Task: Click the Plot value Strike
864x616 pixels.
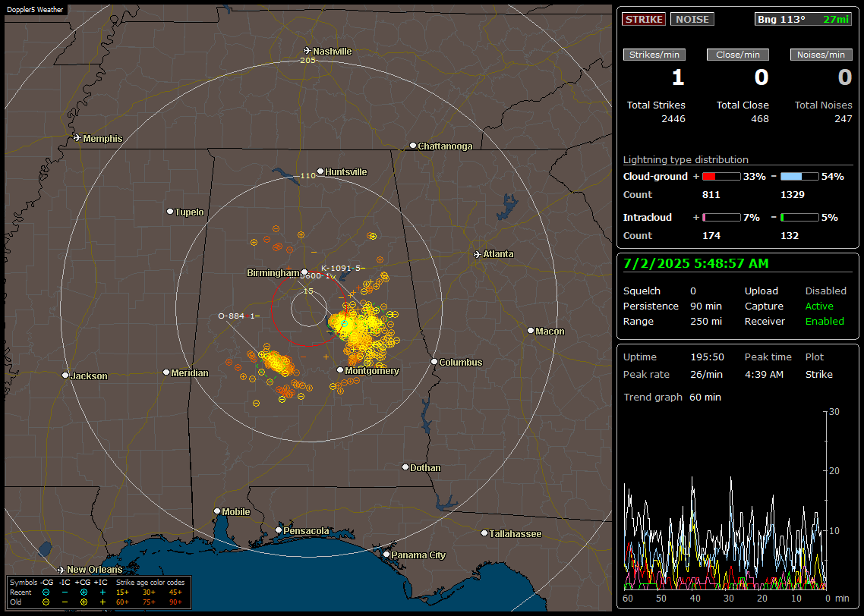Action: [x=818, y=375]
